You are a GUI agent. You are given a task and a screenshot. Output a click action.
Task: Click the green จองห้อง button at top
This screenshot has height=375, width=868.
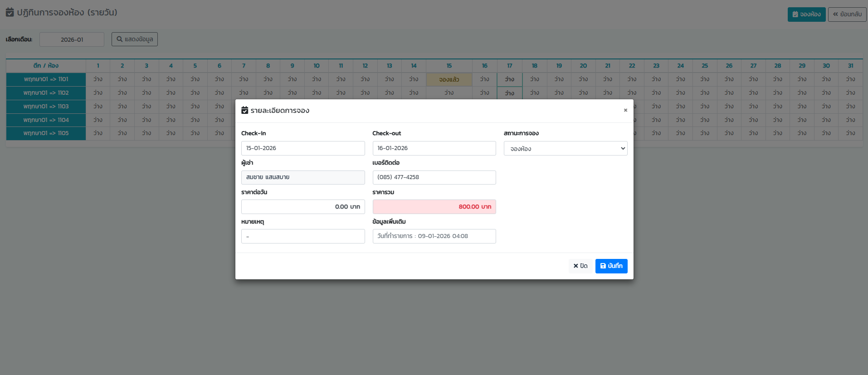[x=806, y=15]
